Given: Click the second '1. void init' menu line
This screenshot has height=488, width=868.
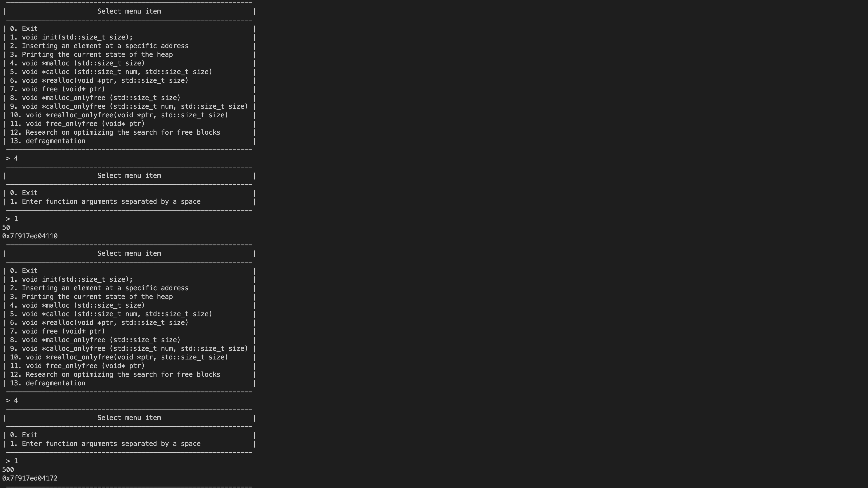Looking at the screenshot, I should [71, 280].
